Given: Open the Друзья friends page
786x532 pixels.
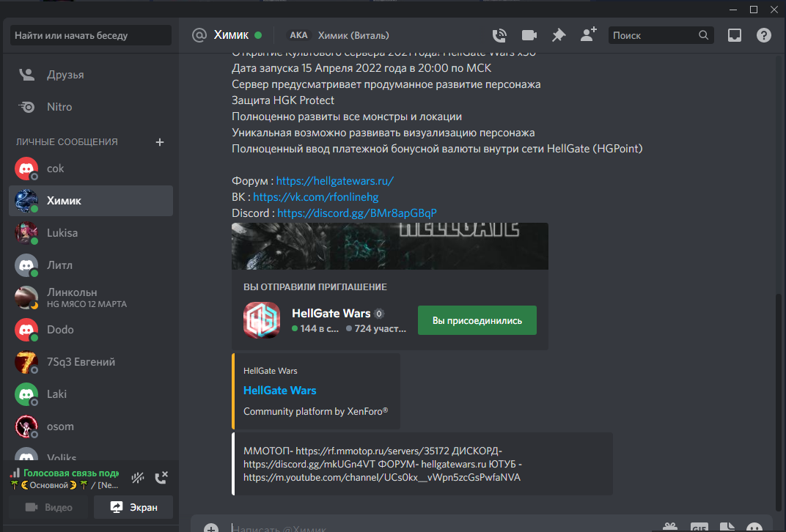Looking at the screenshot, I should tap(91, 75).
